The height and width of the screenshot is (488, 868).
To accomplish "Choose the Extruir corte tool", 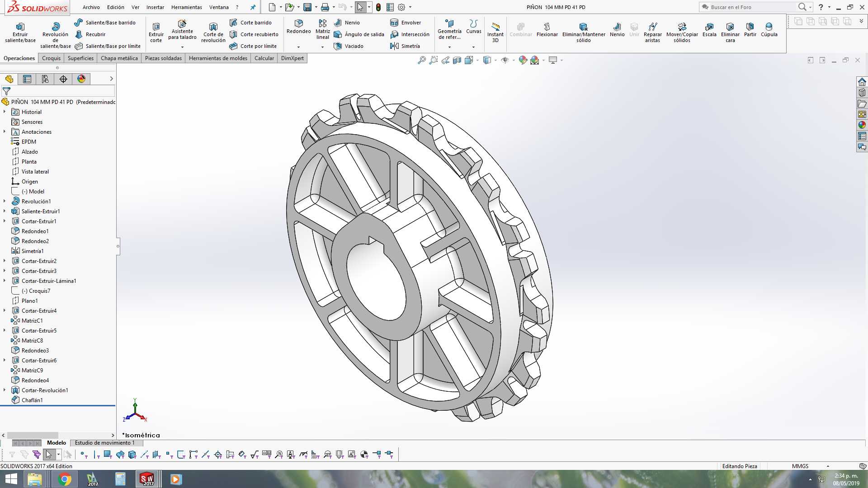I will [156, 33].
